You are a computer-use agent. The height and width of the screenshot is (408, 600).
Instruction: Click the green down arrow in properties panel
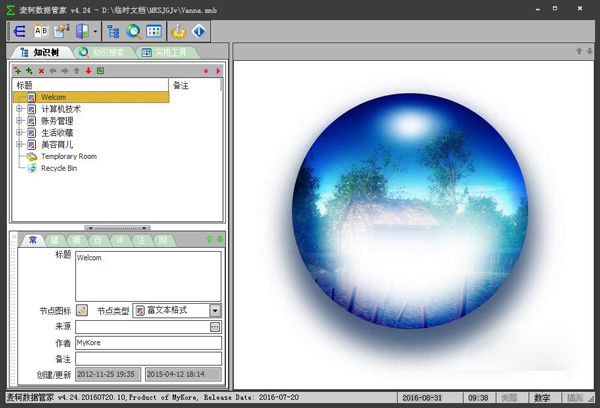pyautogui.click(x=220, y=240)
